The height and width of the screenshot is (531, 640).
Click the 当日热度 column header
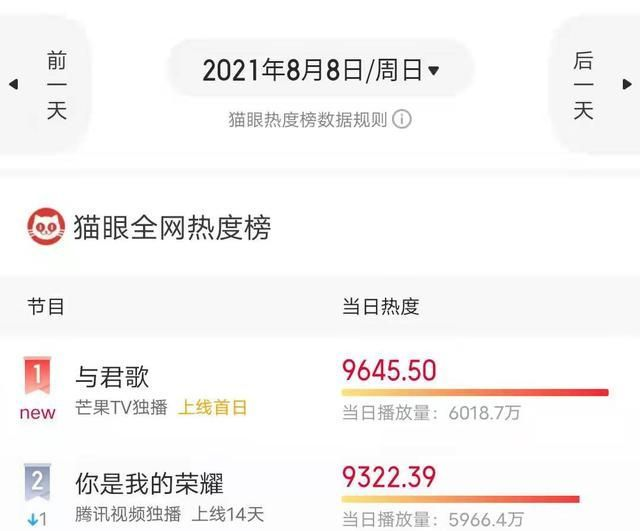(380, 307)
